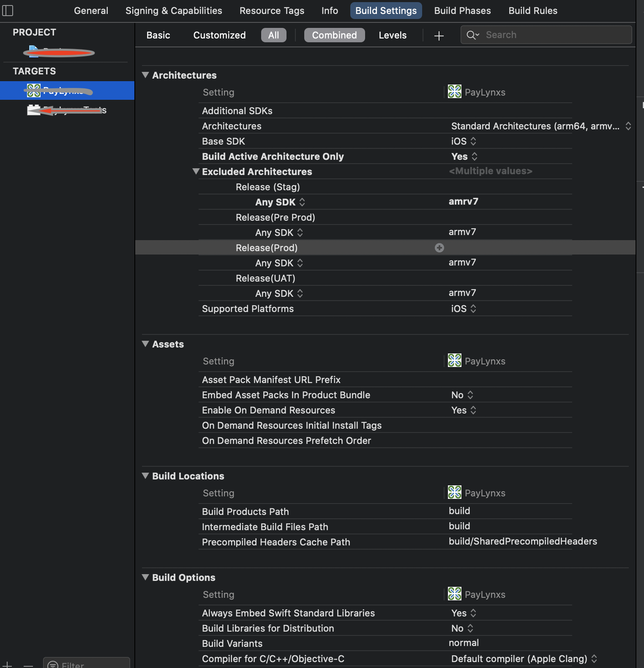Click PayLynxs icon in Build Options header

tap(455, 594)
